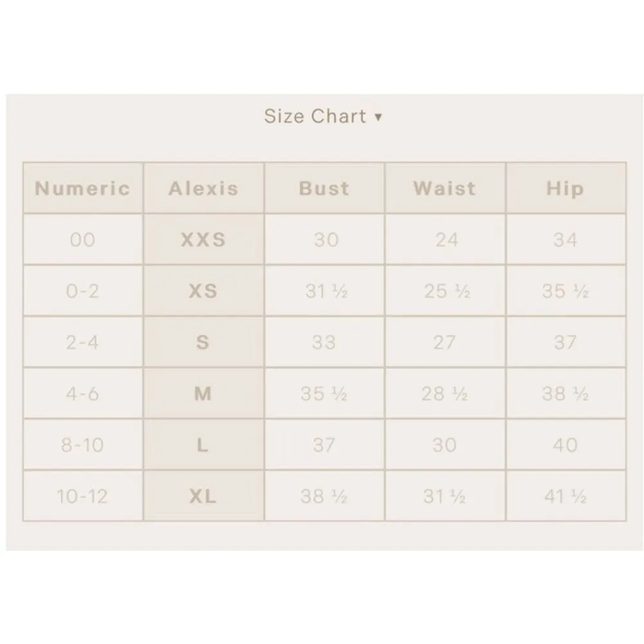
Task: Click the Bust column header
Action: [x=324, y=189]
